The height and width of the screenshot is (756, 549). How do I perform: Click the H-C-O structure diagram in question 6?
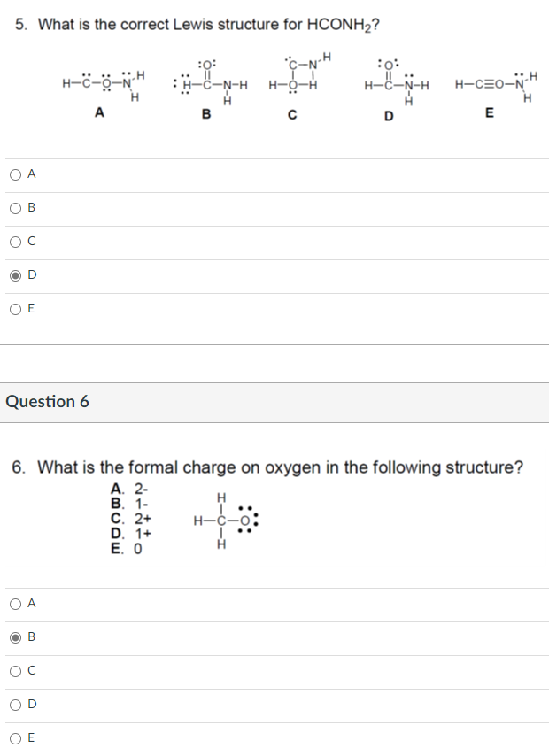click(x=226, y=521)
